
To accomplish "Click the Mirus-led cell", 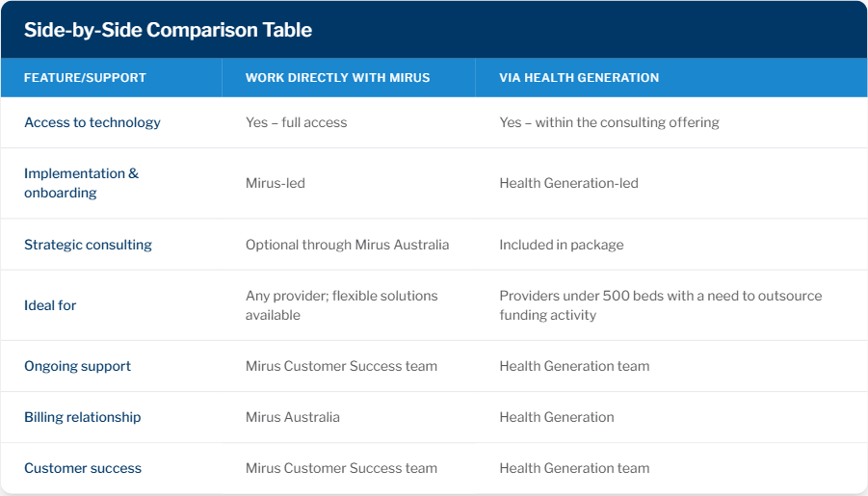I will coord(276,183).
